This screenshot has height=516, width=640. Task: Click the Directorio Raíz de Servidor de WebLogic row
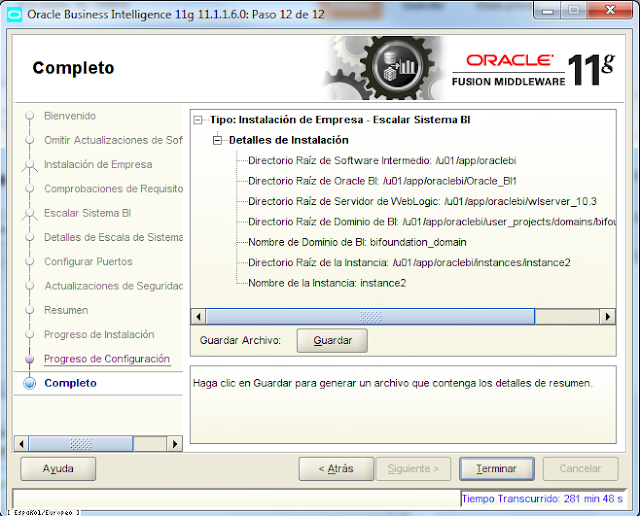point(422,202)
